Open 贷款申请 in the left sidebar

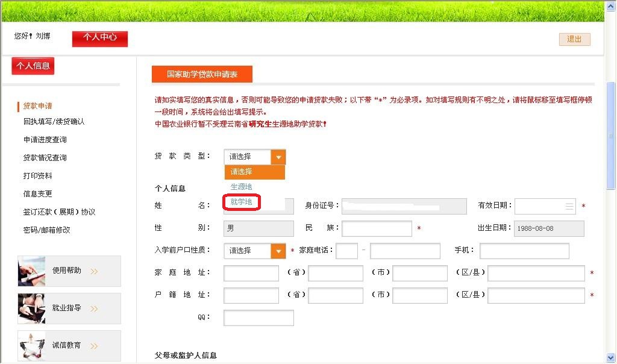tap(37, 106)
